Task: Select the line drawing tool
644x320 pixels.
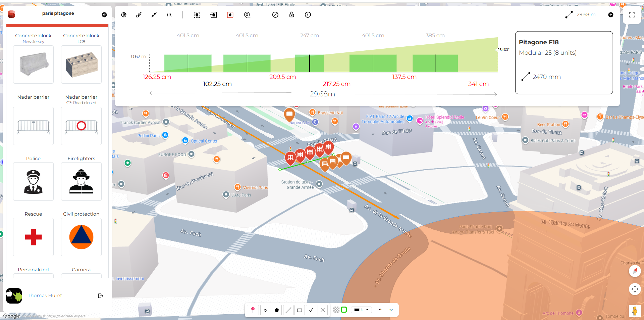Action: pos(288,310)
